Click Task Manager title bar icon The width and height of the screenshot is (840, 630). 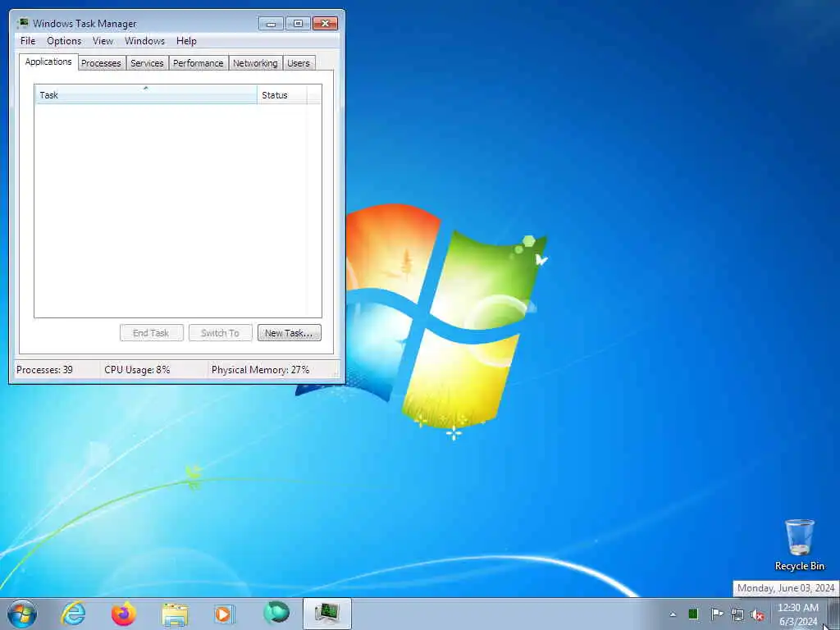[22, 23]
